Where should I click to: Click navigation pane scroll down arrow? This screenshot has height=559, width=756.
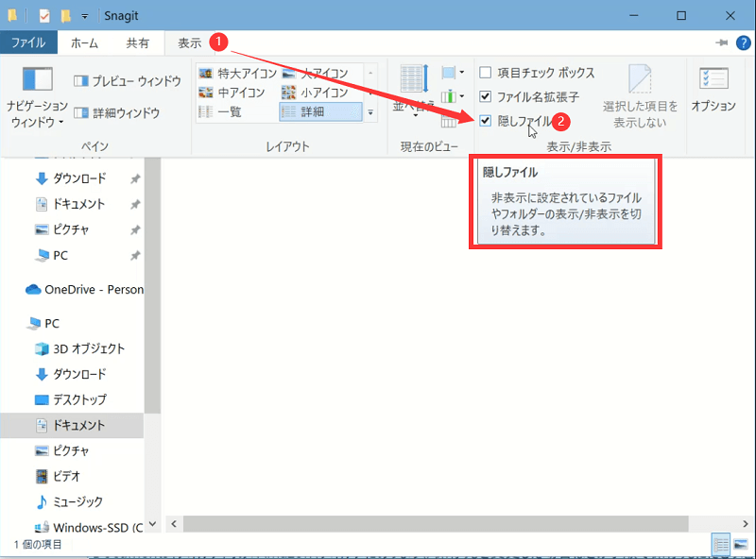tap(152, 524)
